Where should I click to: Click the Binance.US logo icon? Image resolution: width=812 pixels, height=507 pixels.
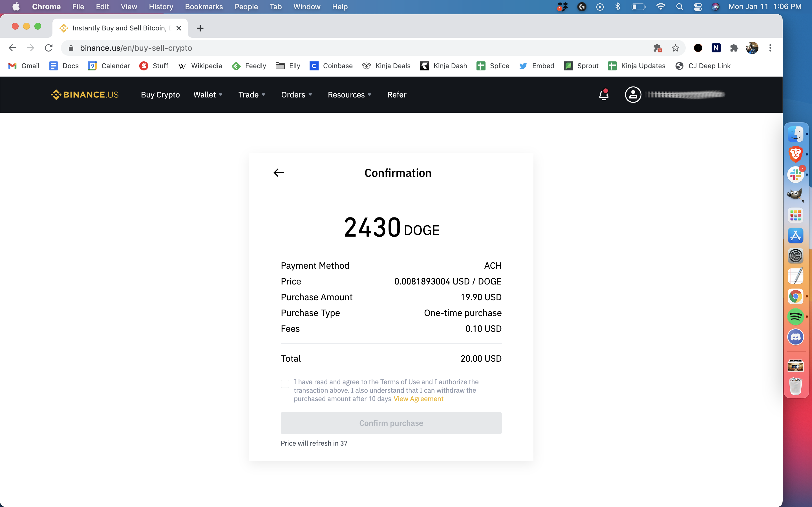pos(56,95)
